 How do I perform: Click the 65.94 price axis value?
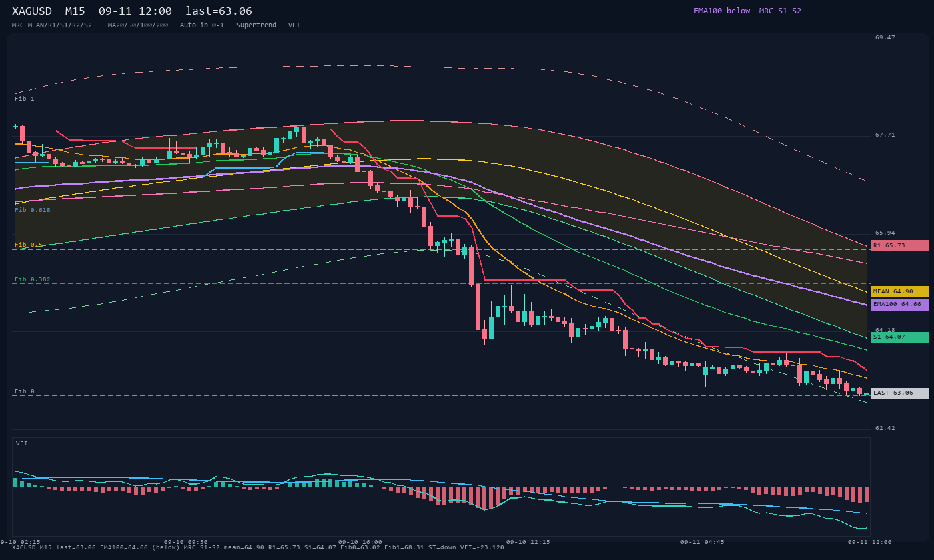[x=885, y=233]
